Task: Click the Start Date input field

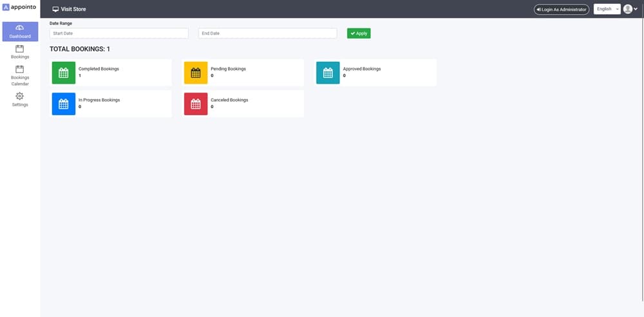Action: pos(119,33)
